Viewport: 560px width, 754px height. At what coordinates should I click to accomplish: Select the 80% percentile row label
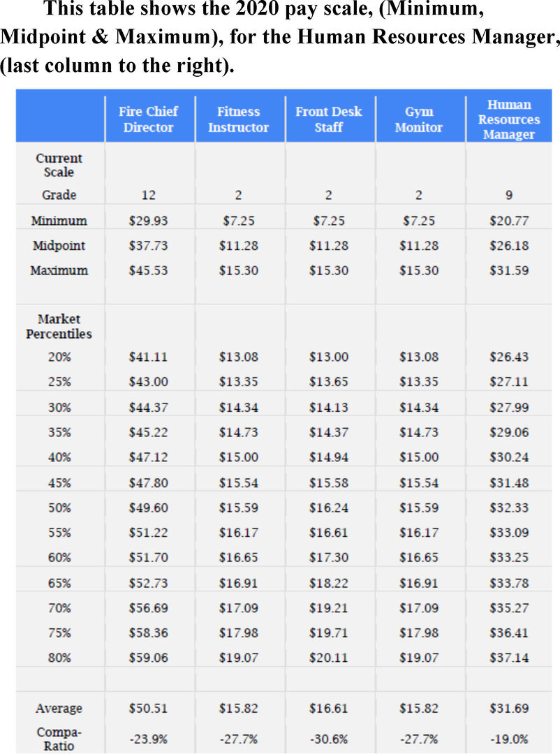59,658
